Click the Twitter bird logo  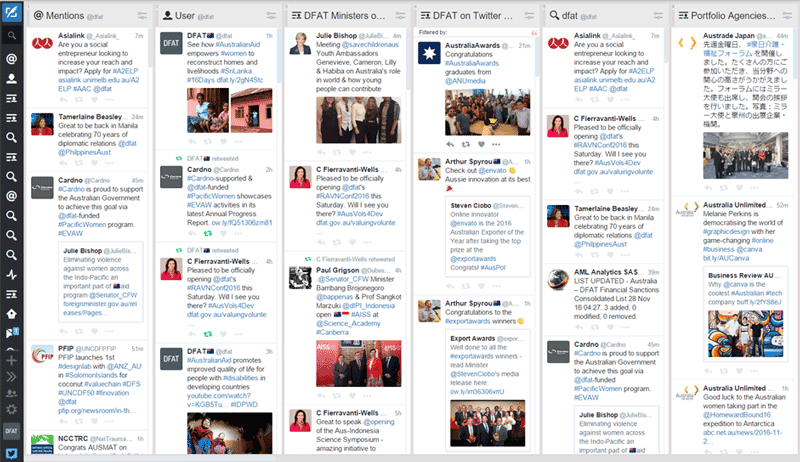[x=11, y=453]
